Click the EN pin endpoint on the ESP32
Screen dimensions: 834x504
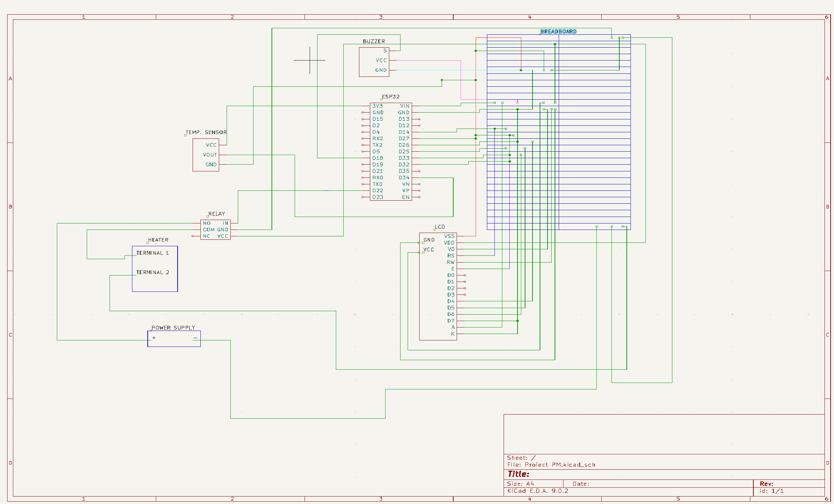pos(419,197)
